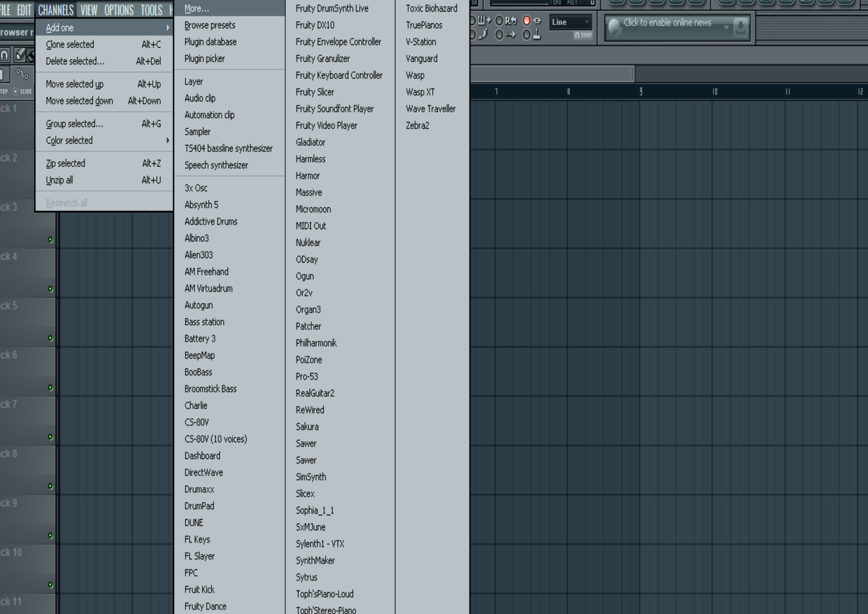Choose Move selected up entry
The height and width of the screenshot is (614, 868).
point(104,84)
